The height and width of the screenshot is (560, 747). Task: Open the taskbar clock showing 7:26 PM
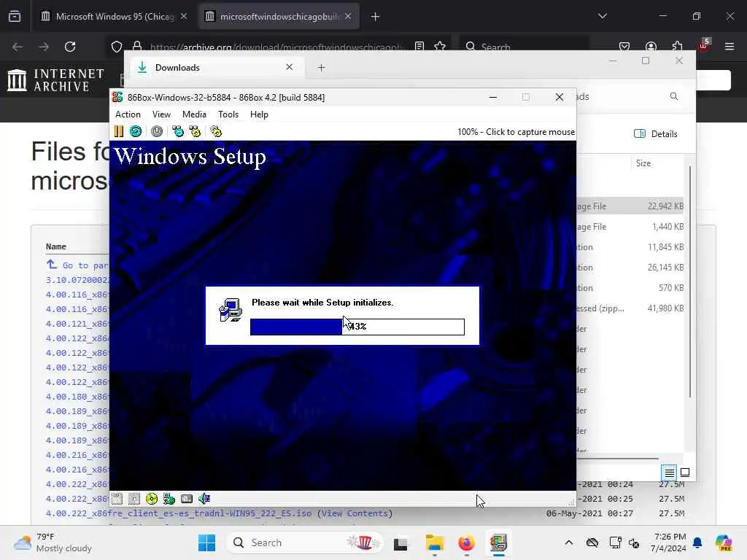click(670, 542)
